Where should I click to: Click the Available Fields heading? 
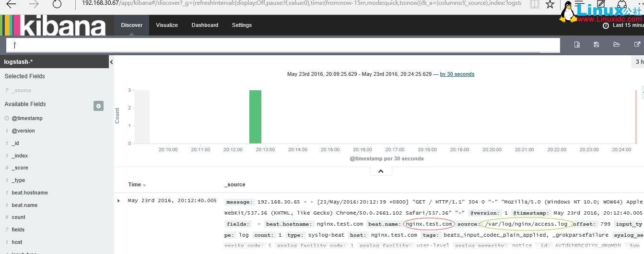click(25, 104)
